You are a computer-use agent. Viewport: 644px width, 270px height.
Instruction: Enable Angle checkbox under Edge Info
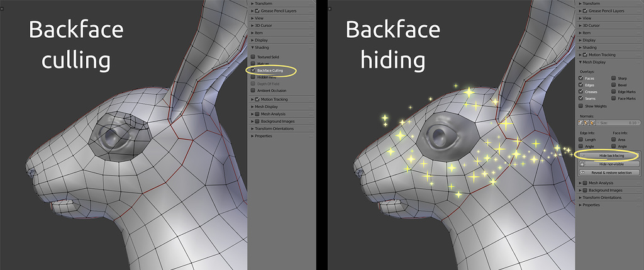pos(580,146)
